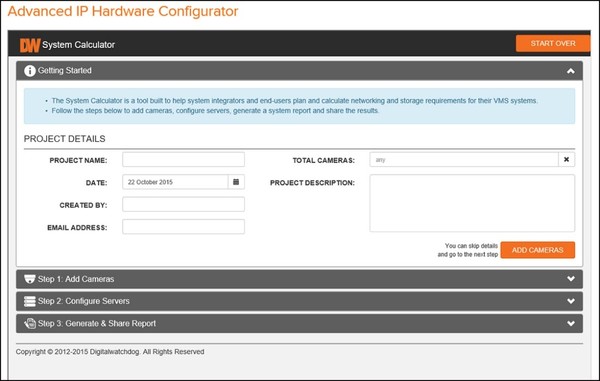Click the DW logo icon
Viewport: 600px width, 381px height.
coord(30,45)
